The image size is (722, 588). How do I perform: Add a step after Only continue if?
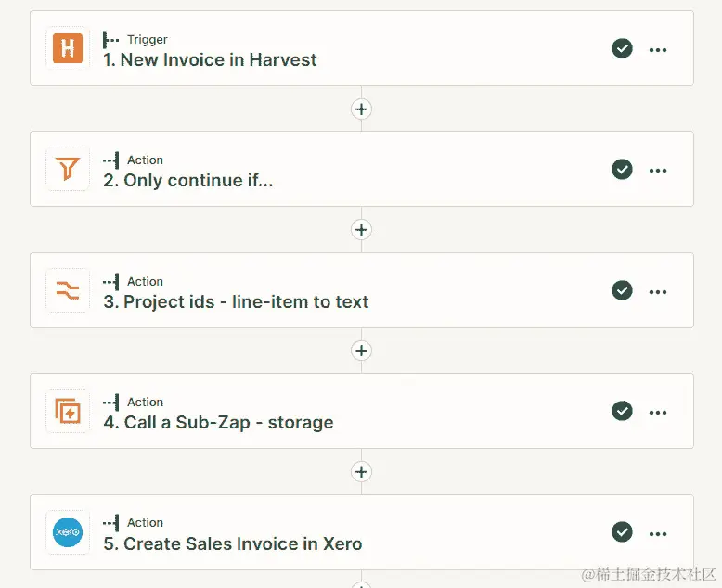(x=361, y=229)
